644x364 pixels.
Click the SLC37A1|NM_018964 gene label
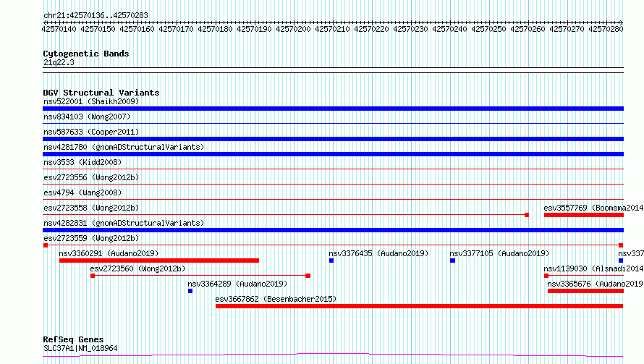(x=80, y=348)
